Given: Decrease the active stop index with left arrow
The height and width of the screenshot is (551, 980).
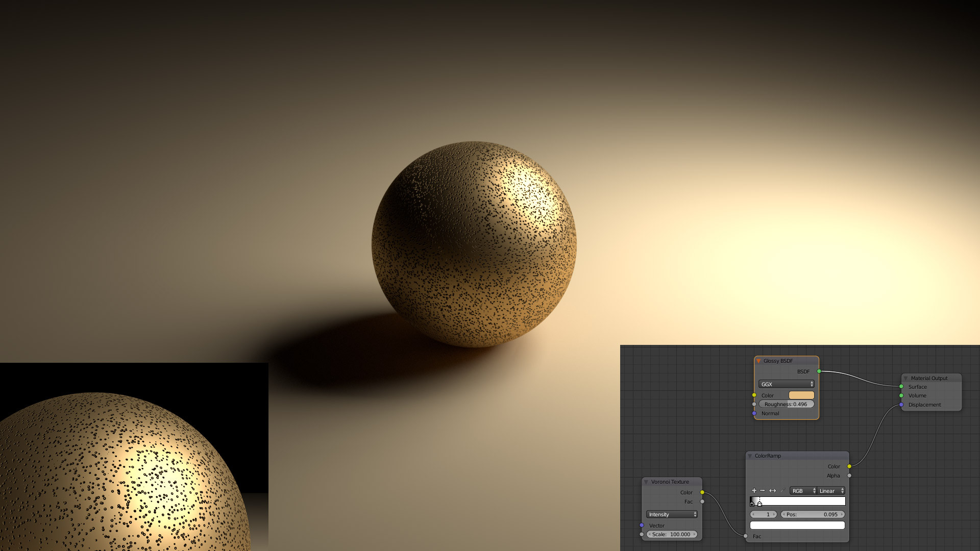Looking at the screenshot, I should 753,514.
